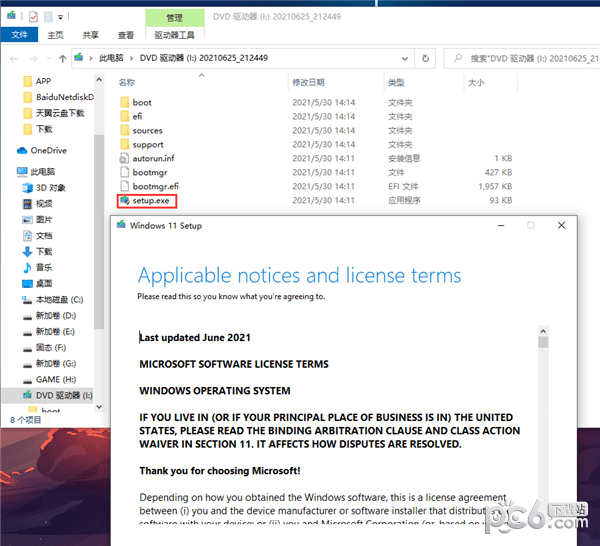Click navigation pane scroll up arrow
600x546 pixels.
(99, 80)
